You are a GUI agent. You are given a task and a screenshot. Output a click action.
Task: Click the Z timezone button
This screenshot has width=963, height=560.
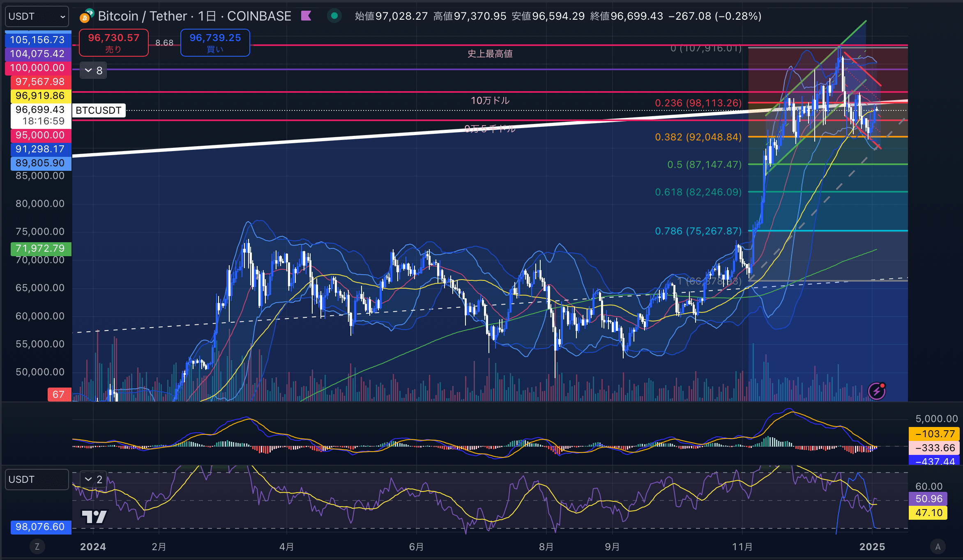tap(37, 546)
